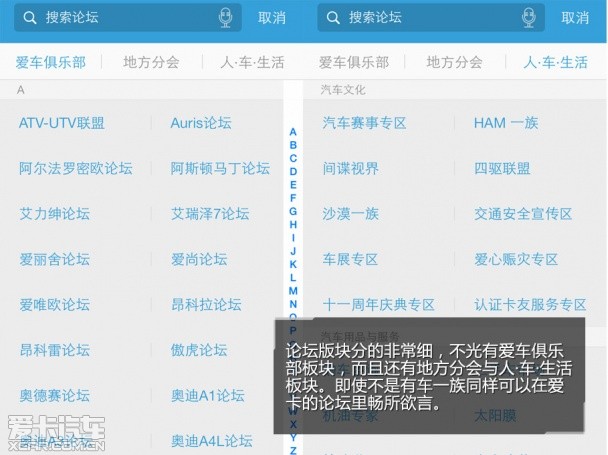Open 爱心赈灾专区 section
The image size is (608, 455).
click(x=516, y=260)
